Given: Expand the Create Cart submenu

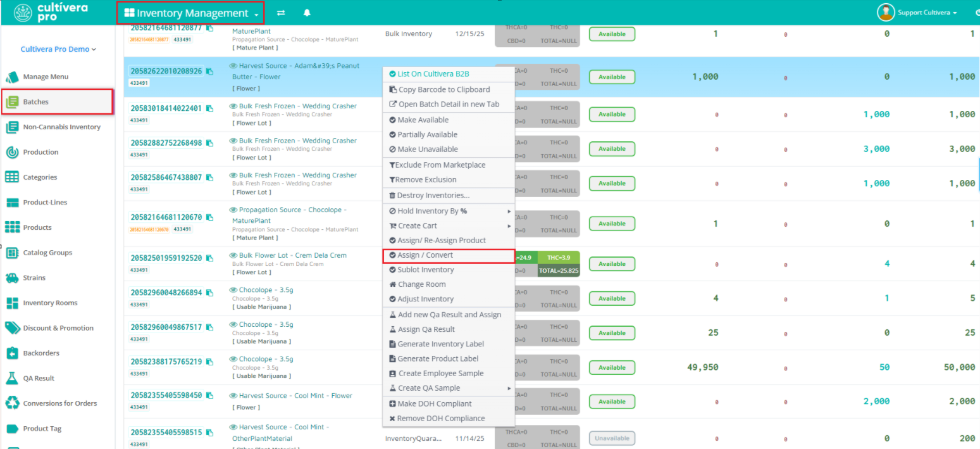Looking at the screenshot, I should pos(449,225).
